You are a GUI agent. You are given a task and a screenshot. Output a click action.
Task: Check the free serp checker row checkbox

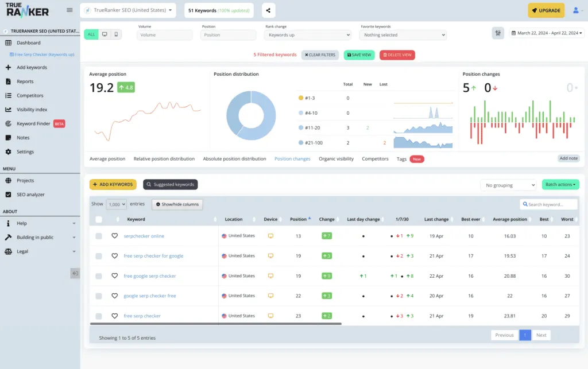99,316
